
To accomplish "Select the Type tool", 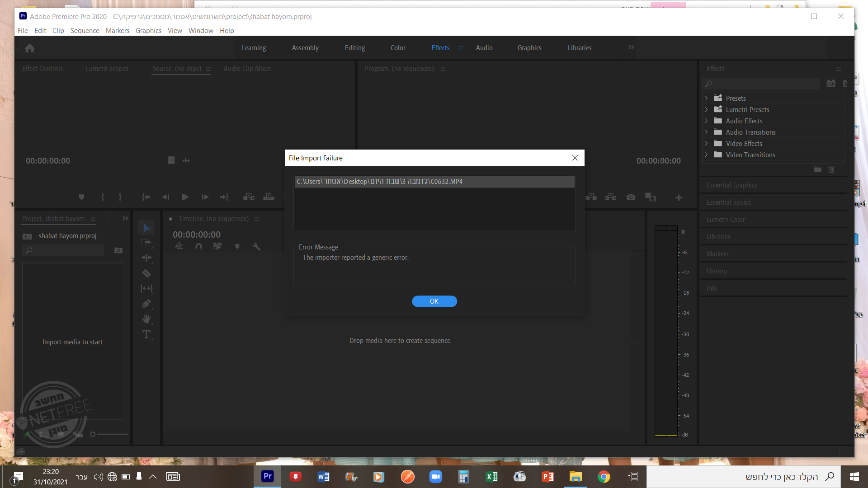I will click(146, 334).
